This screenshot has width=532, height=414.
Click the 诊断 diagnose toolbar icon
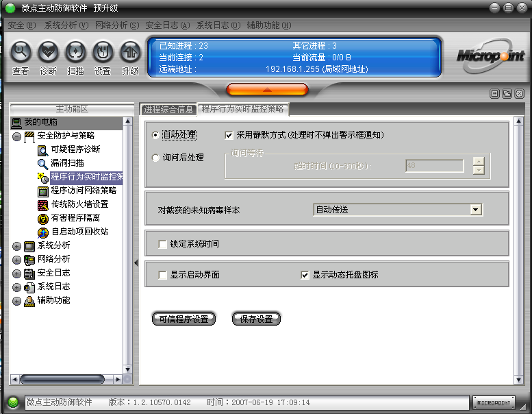(48, 52)
